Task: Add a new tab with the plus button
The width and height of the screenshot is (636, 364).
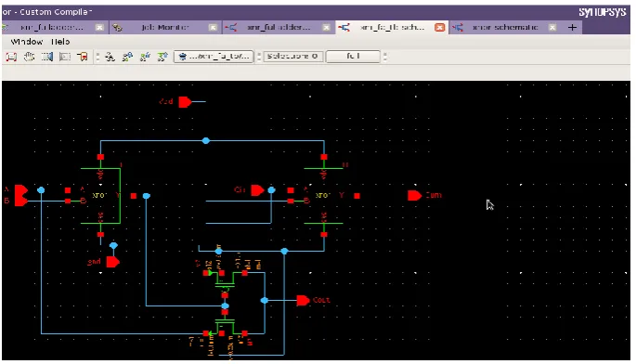Action: (x=572, y=28)
